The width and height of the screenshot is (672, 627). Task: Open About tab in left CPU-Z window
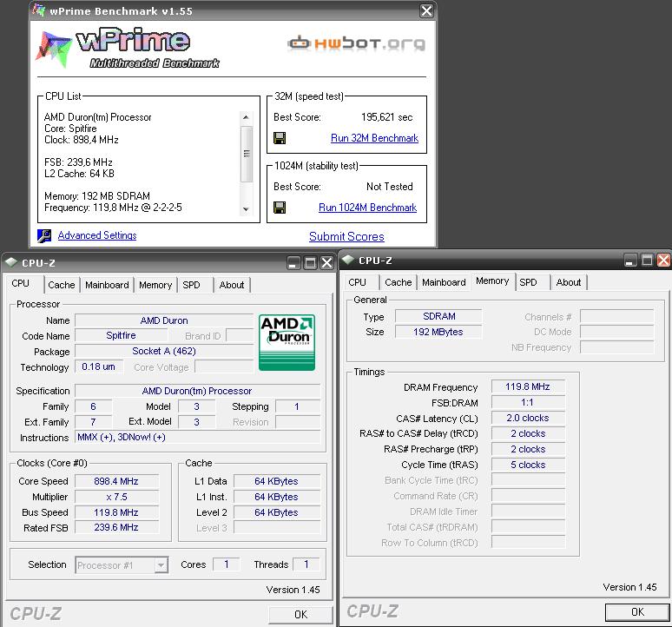(232, 285)
